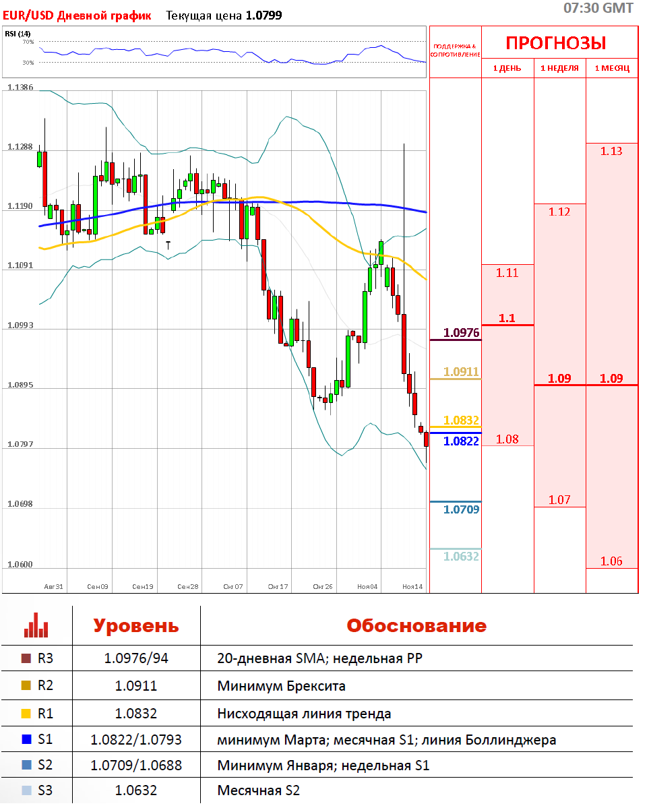Click the 1 day upper forecast 1.11
This screenshot has height=812, width=649.
(507, 273)
